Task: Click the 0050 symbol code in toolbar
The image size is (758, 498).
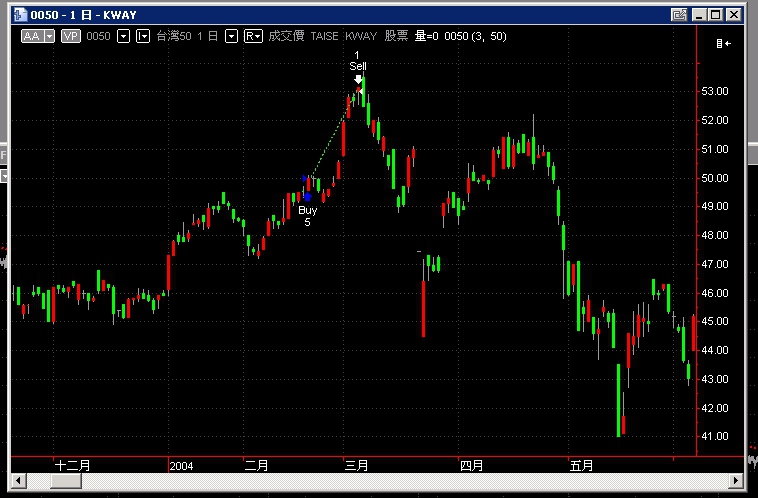Action: tap(99, 36)
